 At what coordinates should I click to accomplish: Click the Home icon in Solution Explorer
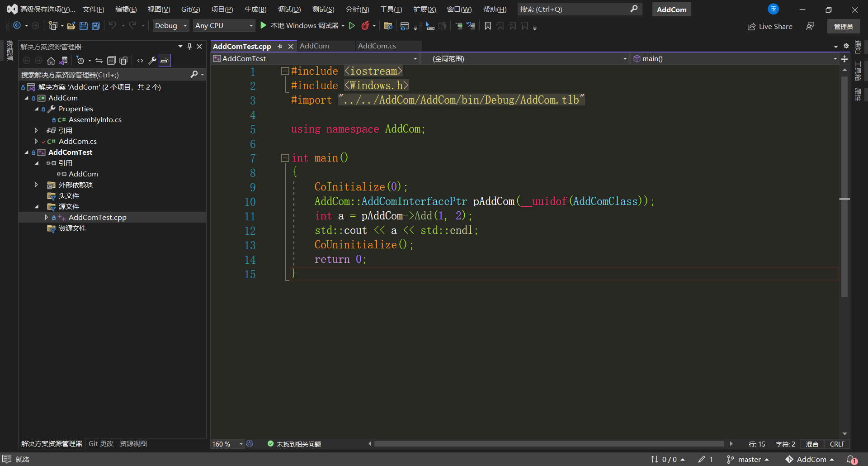click(51, 61)
